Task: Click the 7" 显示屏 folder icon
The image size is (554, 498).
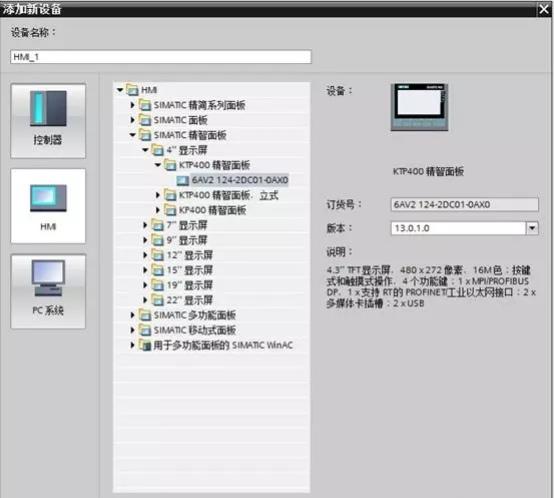Action: [158, 225]
